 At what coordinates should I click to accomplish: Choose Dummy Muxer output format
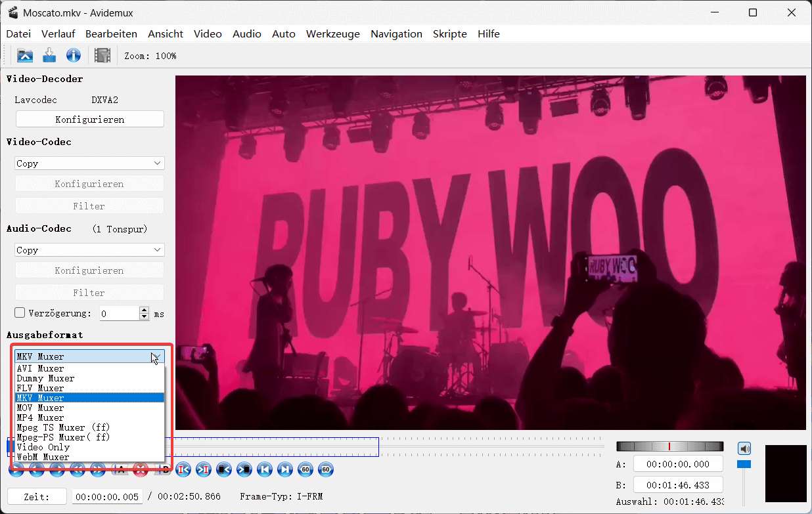tap(89, 378)
